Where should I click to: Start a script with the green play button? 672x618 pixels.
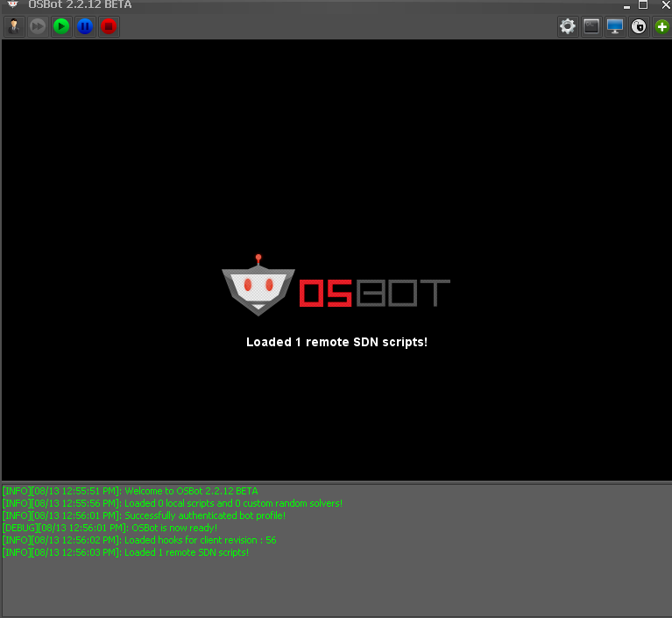[x=61, y=26]
